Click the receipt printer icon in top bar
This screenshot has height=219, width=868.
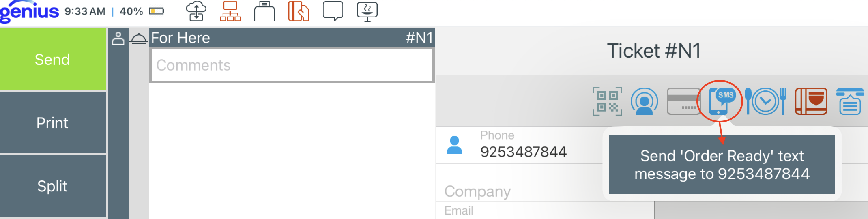click(x=264, y=11)
